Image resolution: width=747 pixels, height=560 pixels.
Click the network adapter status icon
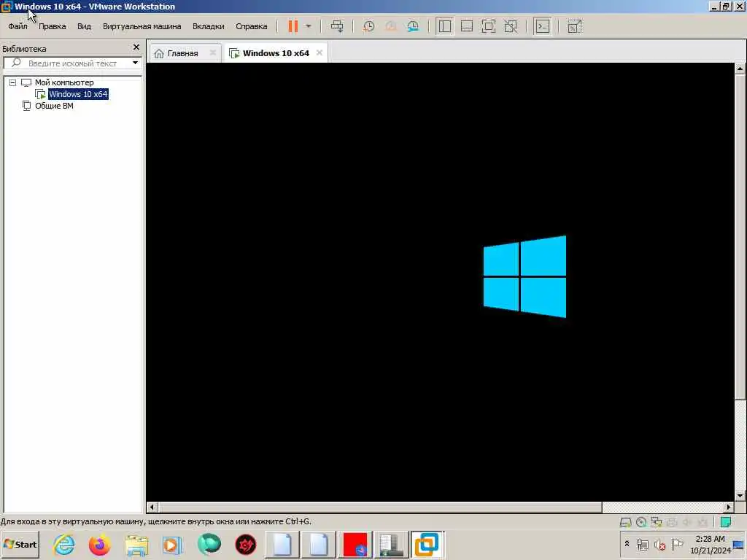coord(657,522)
